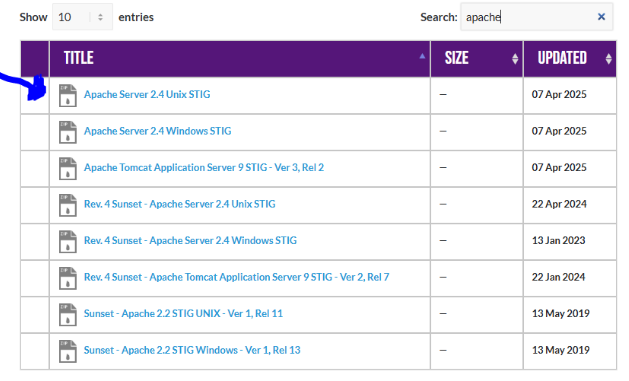Click into the Search input field containing apache
The width and height of the screenshot is (629, 381).
(536, 17)
